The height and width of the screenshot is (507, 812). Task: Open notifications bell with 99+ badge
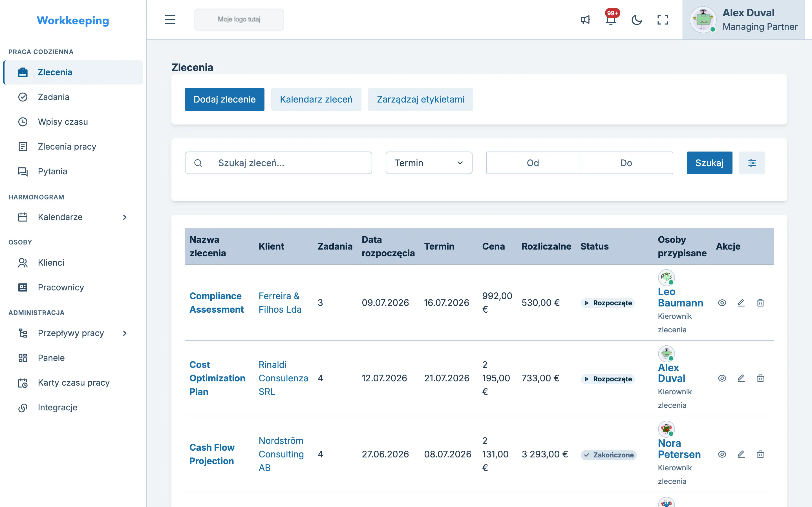[611, 20]
